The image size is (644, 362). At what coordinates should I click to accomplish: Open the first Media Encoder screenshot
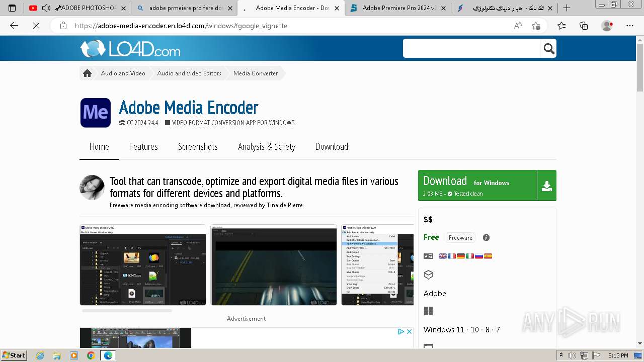[x=143, y=265]
